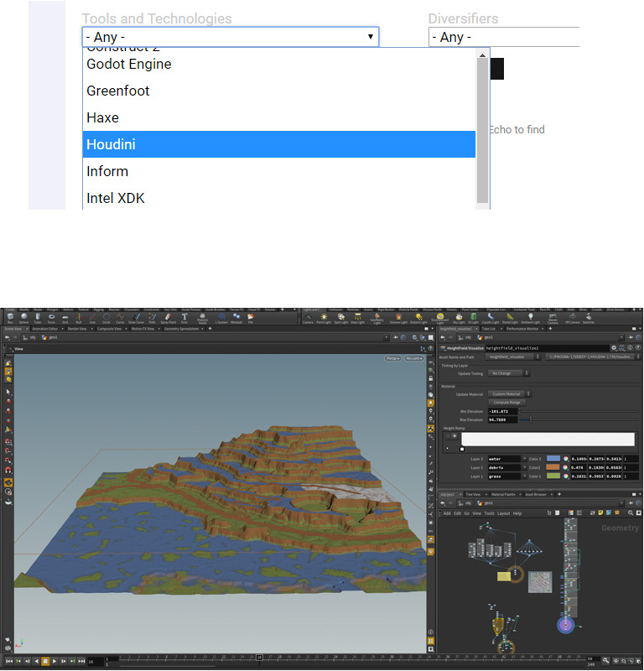Click the Compute Range button
This screenshot has height=671, width=644.
(x=506, y=403)
